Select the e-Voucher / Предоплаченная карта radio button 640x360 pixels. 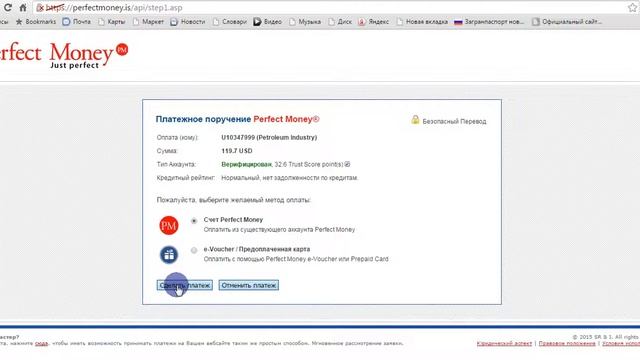pyautogui.click(x=194, y=250)
